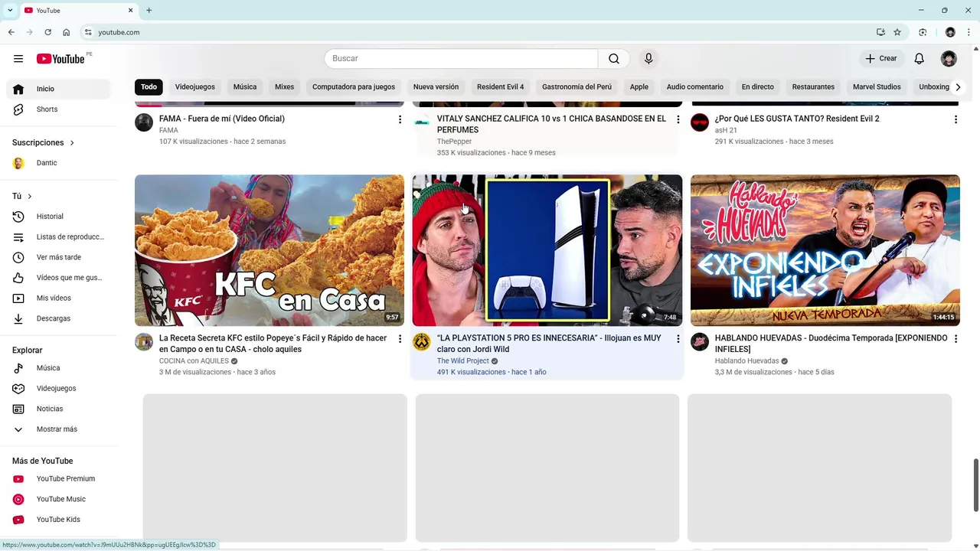Select the Todo filter chip

[x=149, y=87]
